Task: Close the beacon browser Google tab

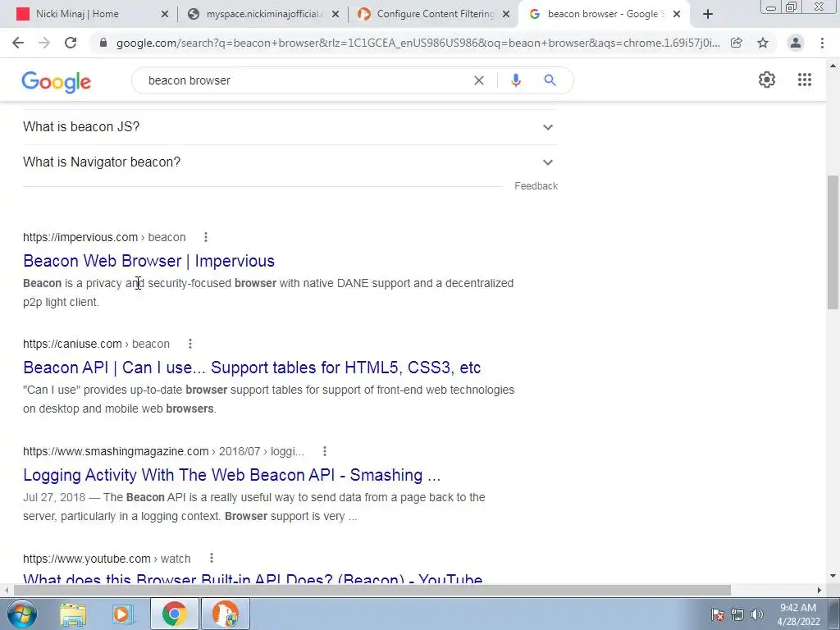Action: click(677, 15)
